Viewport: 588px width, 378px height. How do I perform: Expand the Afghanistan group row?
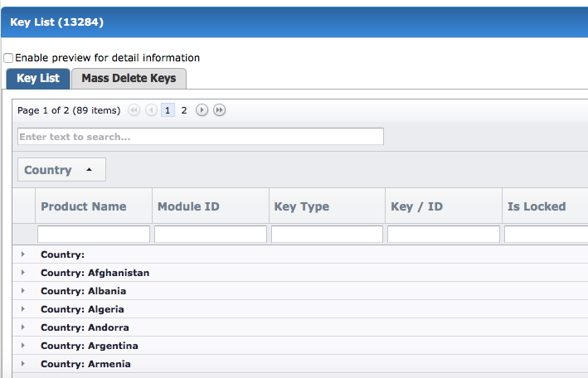point(23,273)
